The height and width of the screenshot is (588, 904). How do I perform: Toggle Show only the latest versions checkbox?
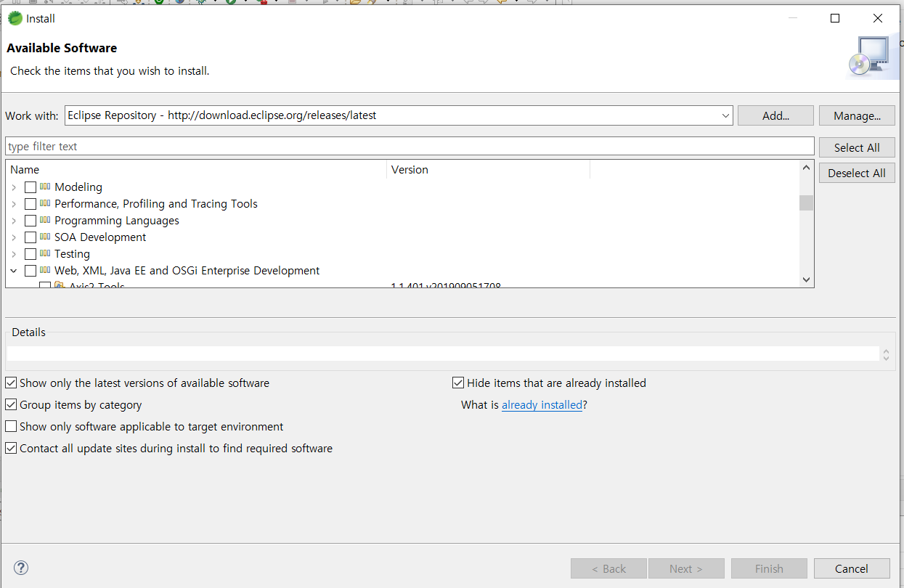tap(11, 383)
